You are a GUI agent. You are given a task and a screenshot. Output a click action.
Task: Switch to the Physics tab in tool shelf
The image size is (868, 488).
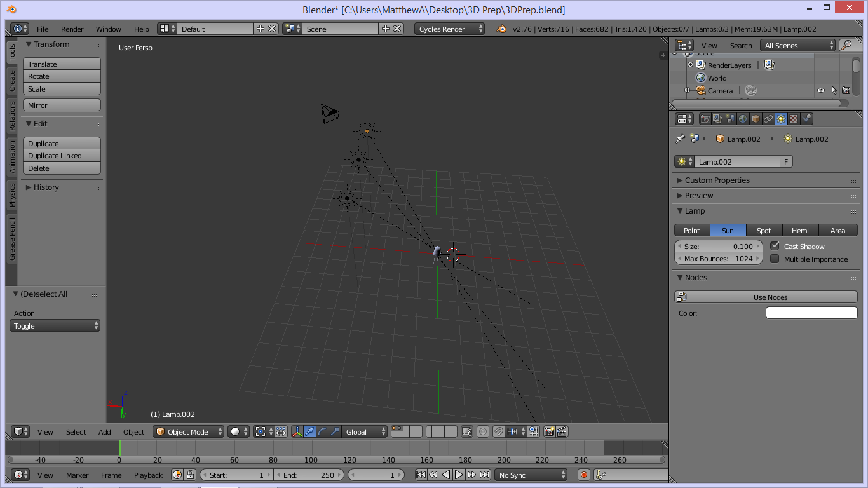pyautogui.click(x=11, y=194)
